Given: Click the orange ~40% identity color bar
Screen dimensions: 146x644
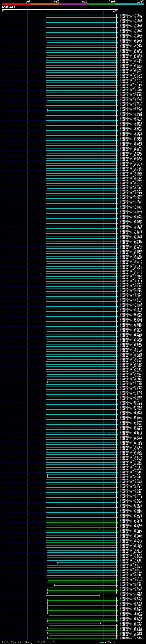Looking at the screenshot, I should (x=45, y=4).
